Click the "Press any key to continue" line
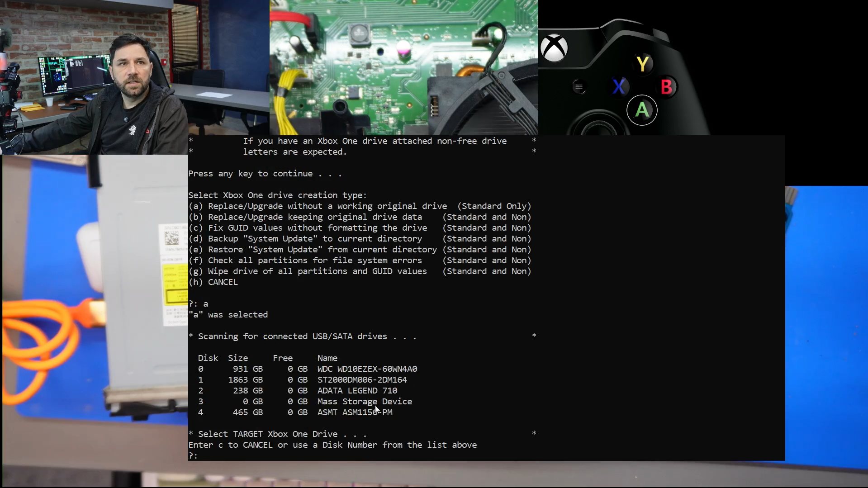Screen dimensions: 868x488 (265, 174)
